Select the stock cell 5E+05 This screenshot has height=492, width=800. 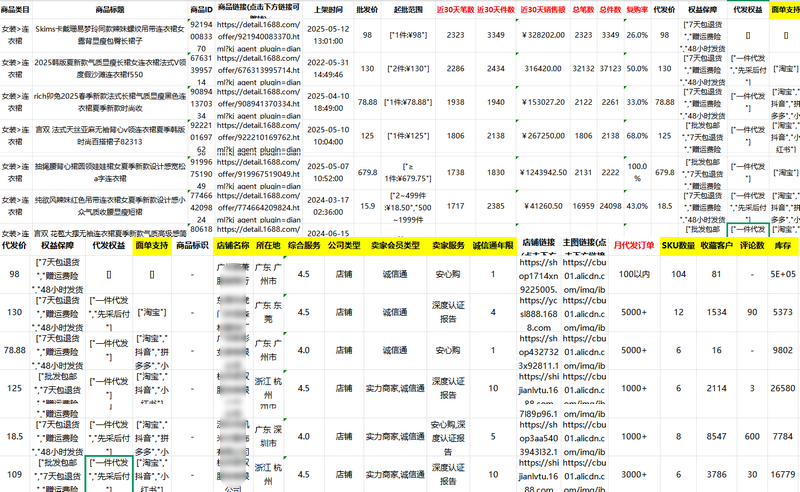[783, 275]
